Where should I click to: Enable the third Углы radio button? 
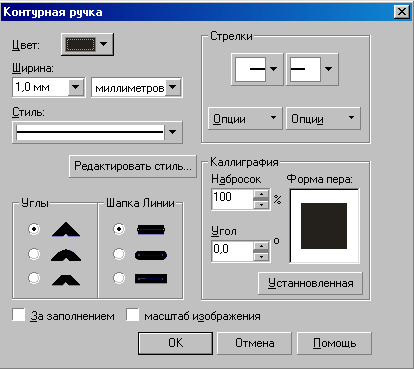click(34, 278)
